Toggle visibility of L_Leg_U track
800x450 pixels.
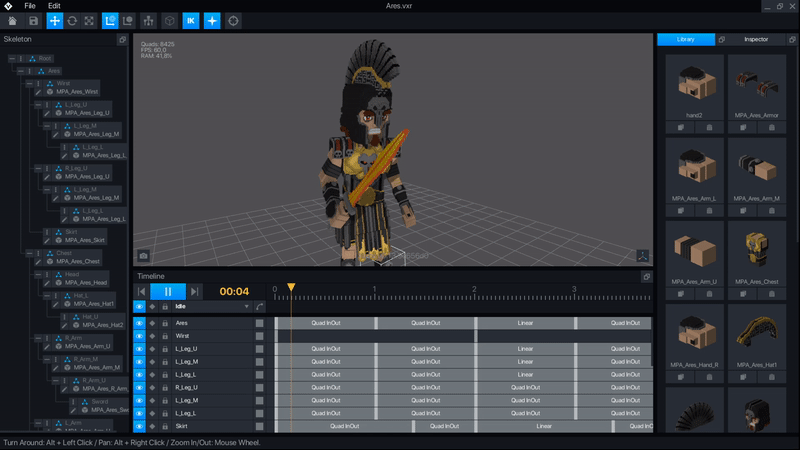pos(139,349)
